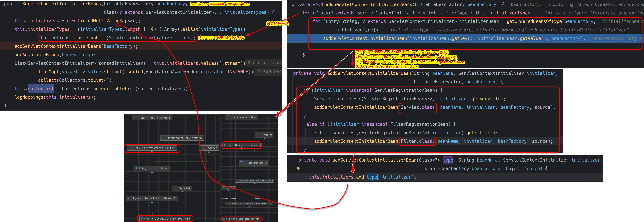Select ServletContextInitializer node in the Servlet diagram
Screen dimensions: 644x222
pos(152,148)
